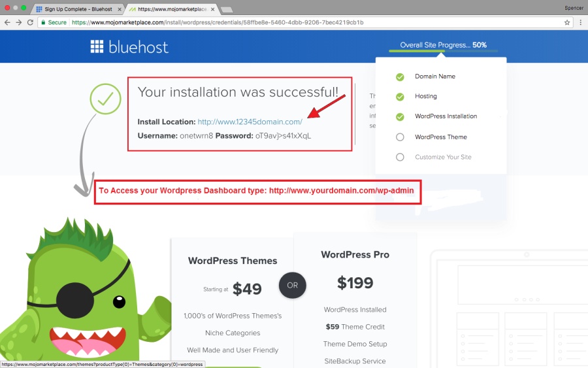Click the WordPress Theme step label
588x368 pixels.
click(441, 137)
